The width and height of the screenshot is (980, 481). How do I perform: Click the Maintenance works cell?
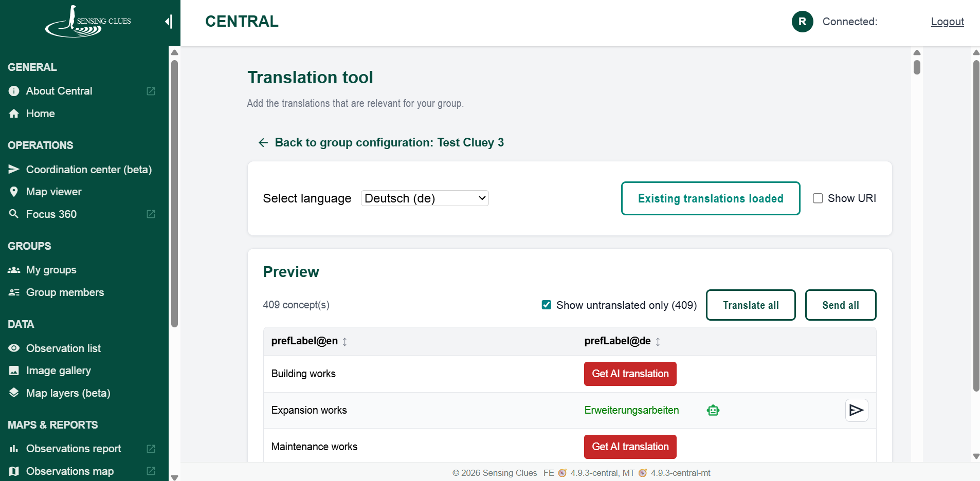pyautogui.click(x=314, y=447)
